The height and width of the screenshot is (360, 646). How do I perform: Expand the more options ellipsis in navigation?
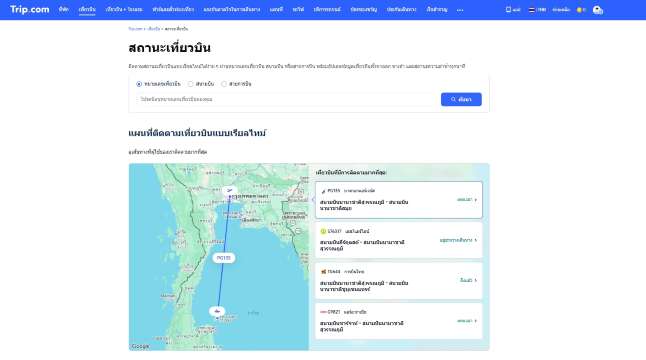pos(460,9)
